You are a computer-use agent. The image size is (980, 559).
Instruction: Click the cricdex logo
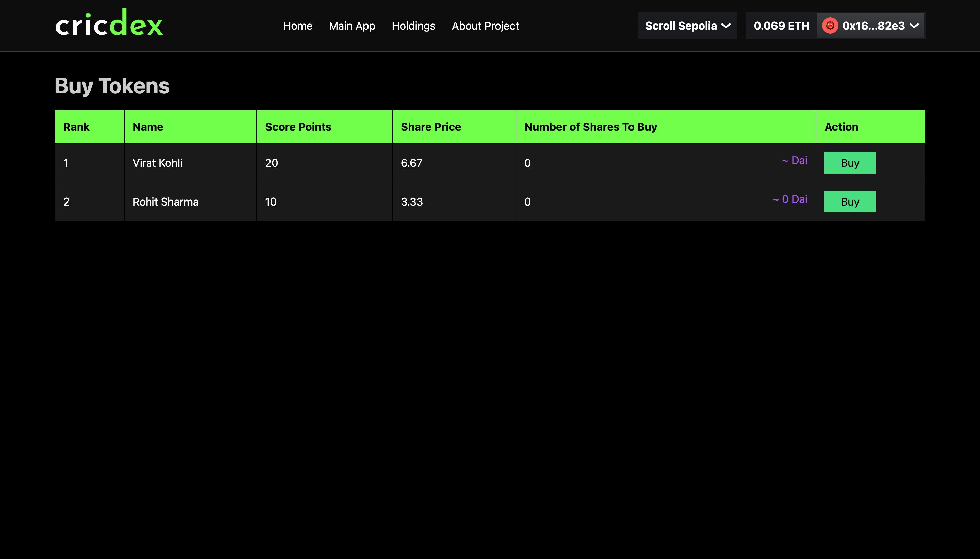[x=109, y=23]
